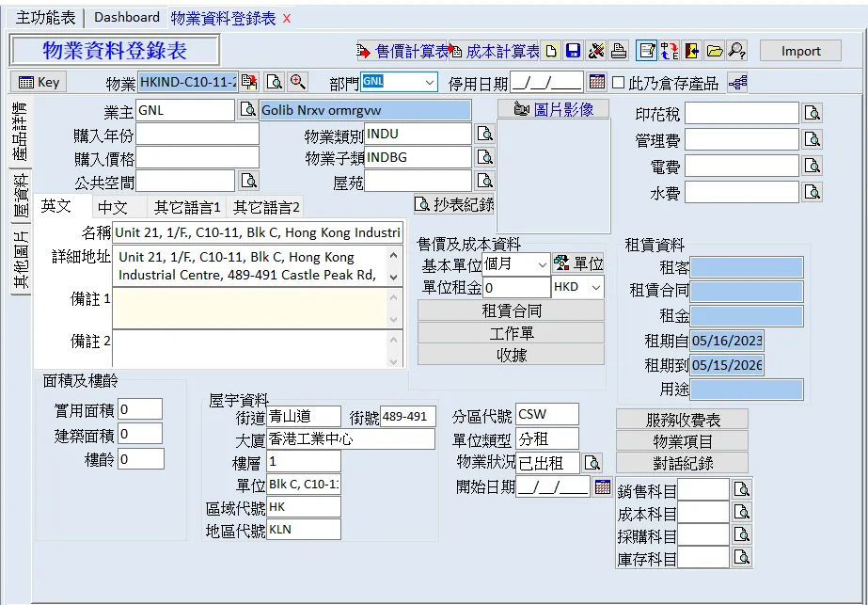Open the HKD currency dropdown
This screenshot has height=605, width=868.
point(594,288)
